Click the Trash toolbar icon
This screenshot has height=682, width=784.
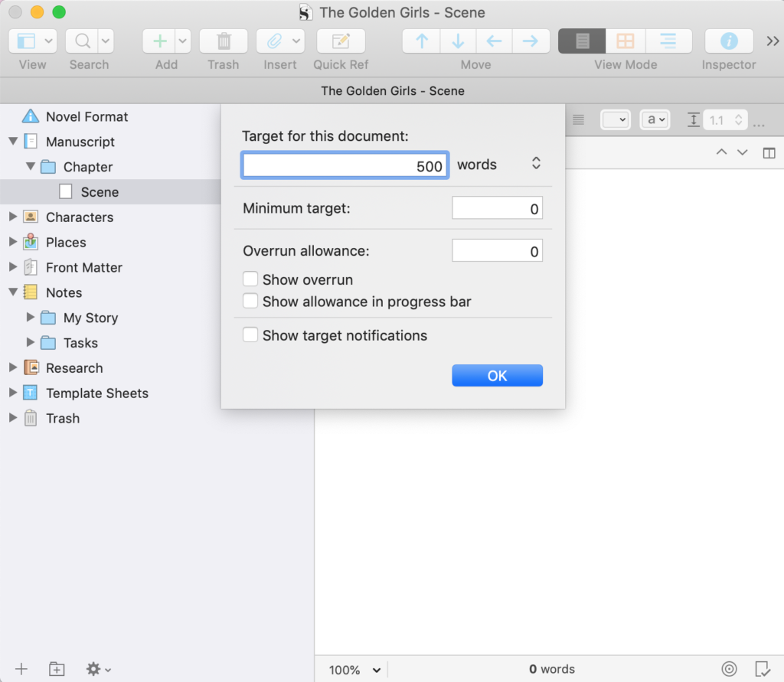(x=223, y=41)
